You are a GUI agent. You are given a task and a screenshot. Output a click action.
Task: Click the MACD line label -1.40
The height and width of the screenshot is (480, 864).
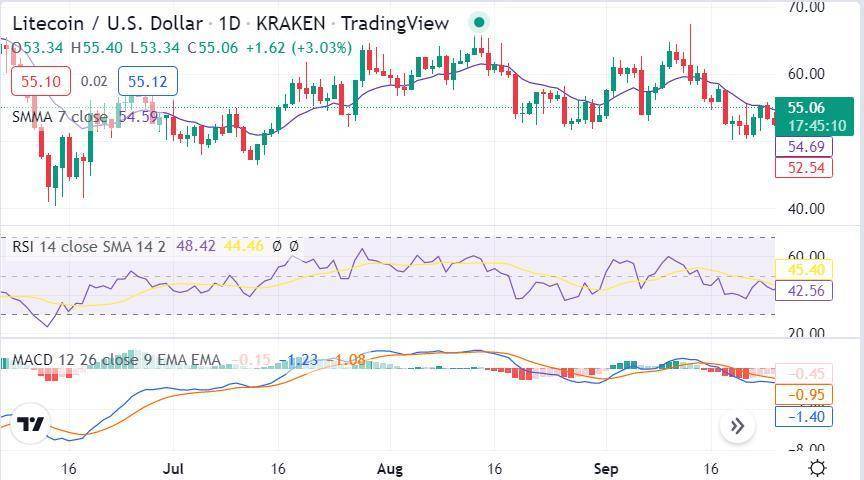pyautogui.click(x=804, y=416)
